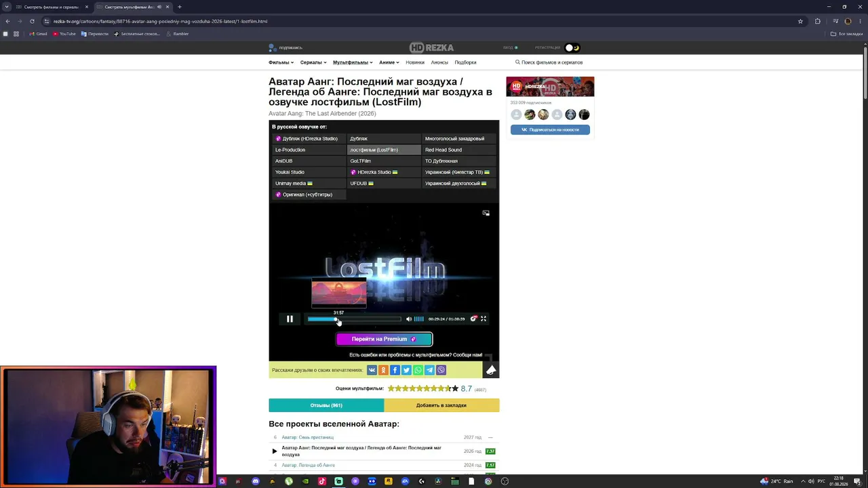Image resolution: width=868 pixels, height=488 pixels.
Task: Choose UFDUB voiceover
Action: [384, 183]
